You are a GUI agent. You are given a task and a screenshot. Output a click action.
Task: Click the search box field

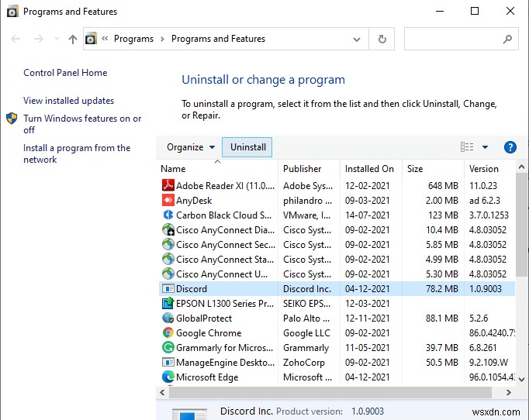pyautogui.click(x=462, y=39)
